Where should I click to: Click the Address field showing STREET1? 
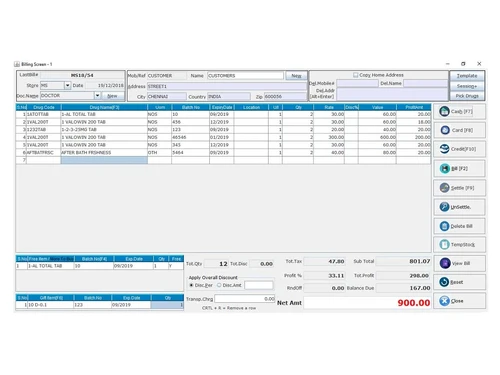pos(227,86)
